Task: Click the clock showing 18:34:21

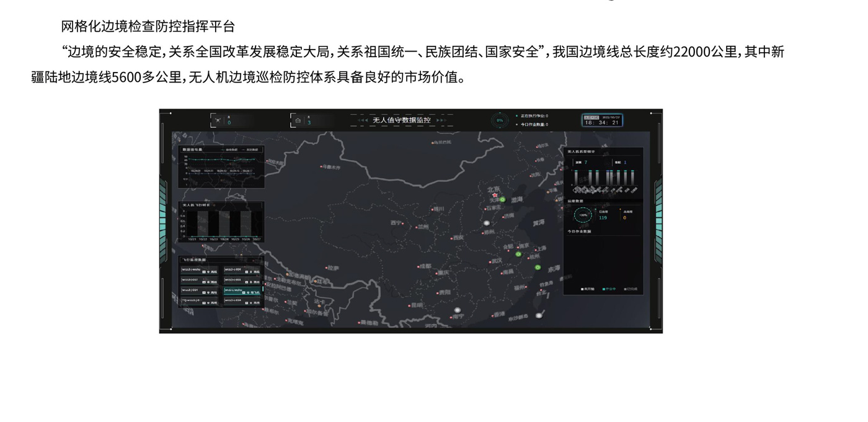Action: click(601, 122)
